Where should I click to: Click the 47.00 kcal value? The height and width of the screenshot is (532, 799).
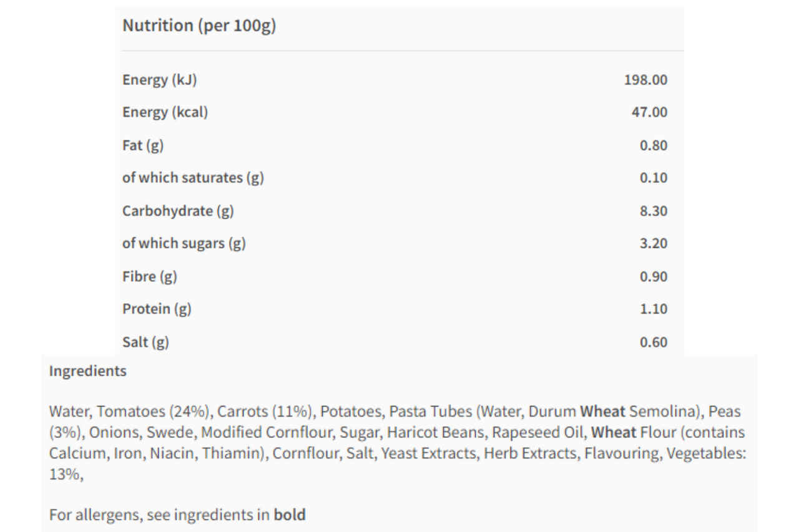[649, 112]
